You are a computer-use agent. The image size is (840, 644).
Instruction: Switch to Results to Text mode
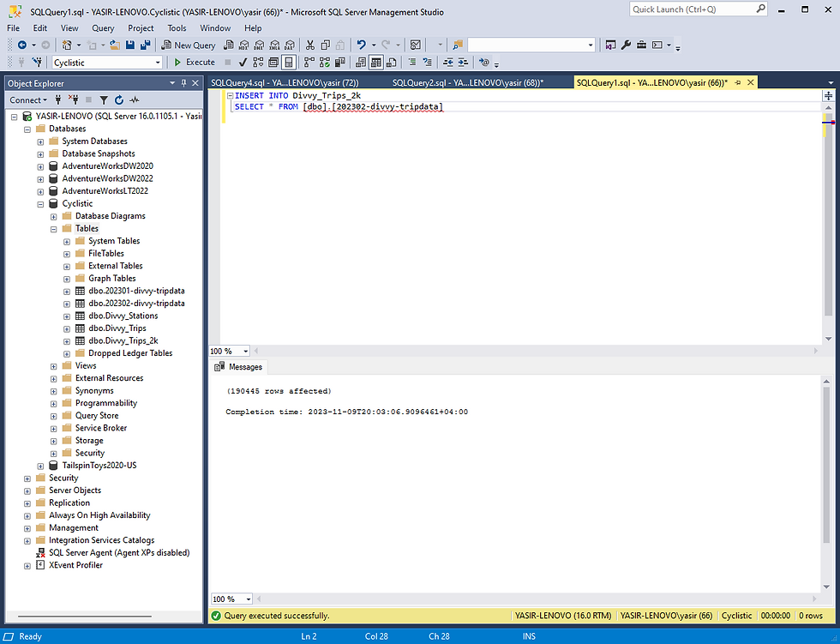tap(361, 62)
